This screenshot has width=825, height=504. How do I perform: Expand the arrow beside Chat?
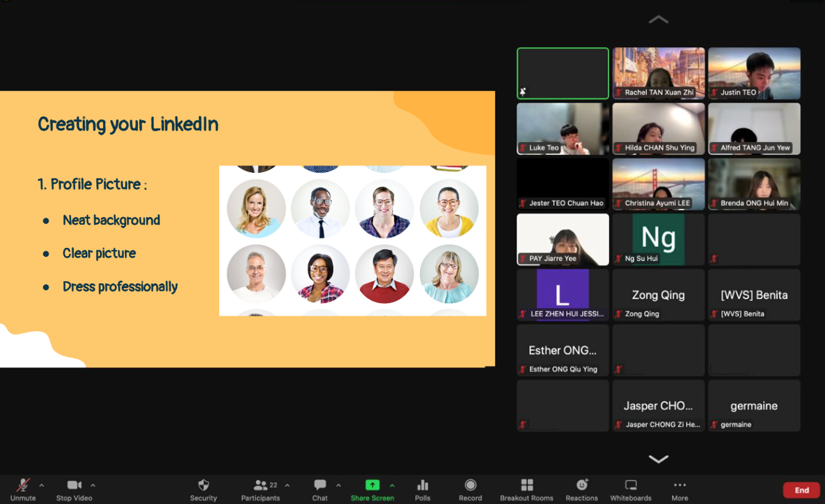338,485
